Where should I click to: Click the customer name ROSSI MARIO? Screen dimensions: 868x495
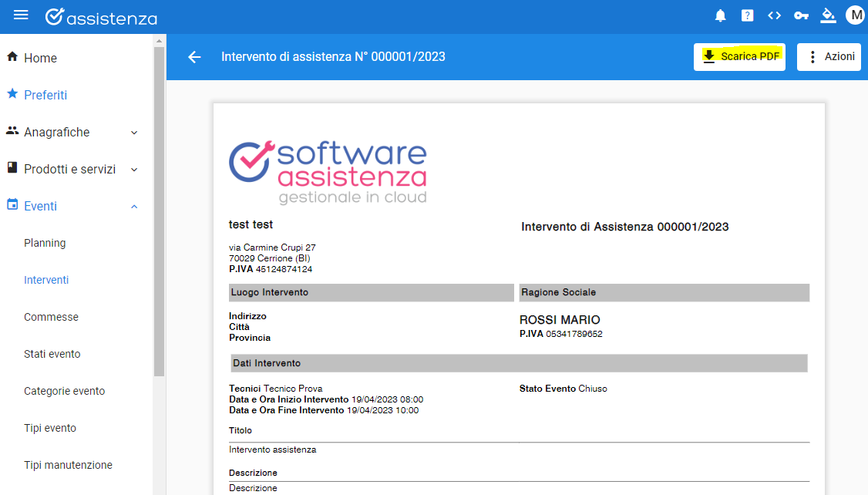(560, 320)
